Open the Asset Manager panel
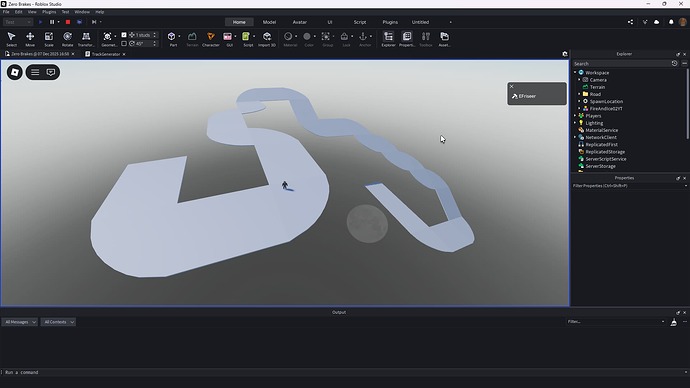The image size is (690, 388). (x=444, y=39)
